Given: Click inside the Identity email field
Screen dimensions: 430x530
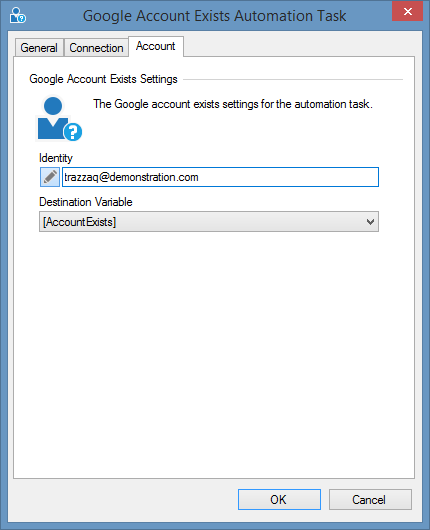Looking at the screenshot, I should 220,177.
